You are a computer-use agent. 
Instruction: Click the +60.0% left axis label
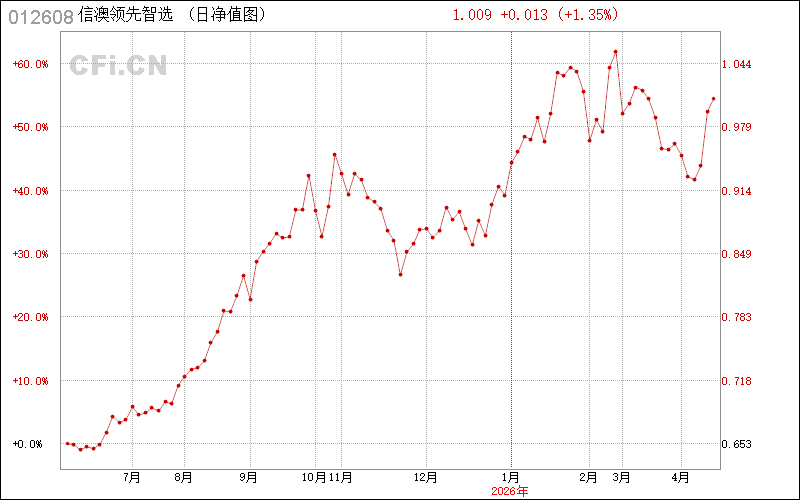[30, 64]
